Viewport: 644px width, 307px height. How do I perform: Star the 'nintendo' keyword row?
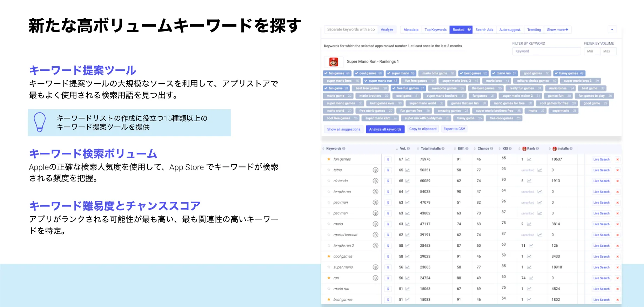click(329, 181)
